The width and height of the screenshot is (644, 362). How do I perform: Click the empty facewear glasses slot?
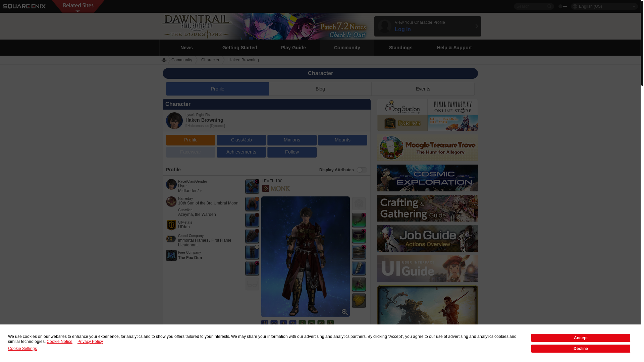(252, 284)
